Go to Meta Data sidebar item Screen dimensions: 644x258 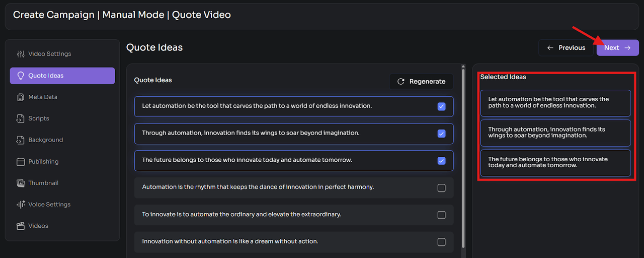click(x=43, y=97)
